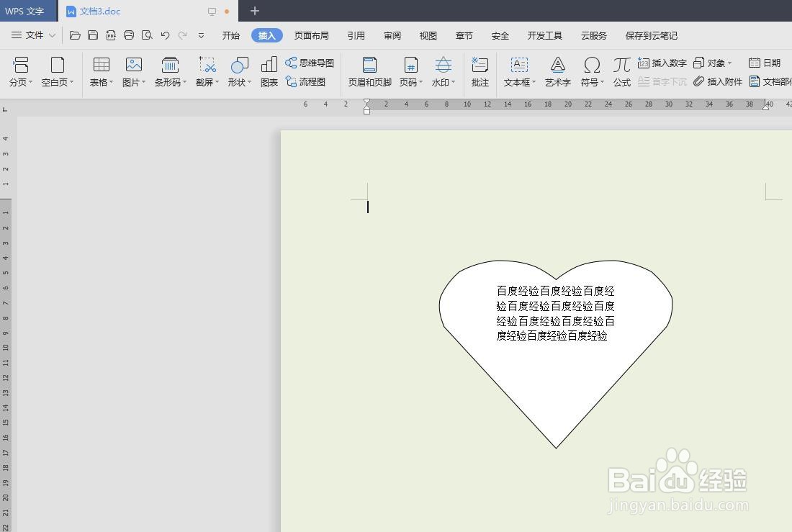Viewport: 792px width, 532px height.
Task: Expand the 水印 dropdown arrow
Action: tap(453, 82)
